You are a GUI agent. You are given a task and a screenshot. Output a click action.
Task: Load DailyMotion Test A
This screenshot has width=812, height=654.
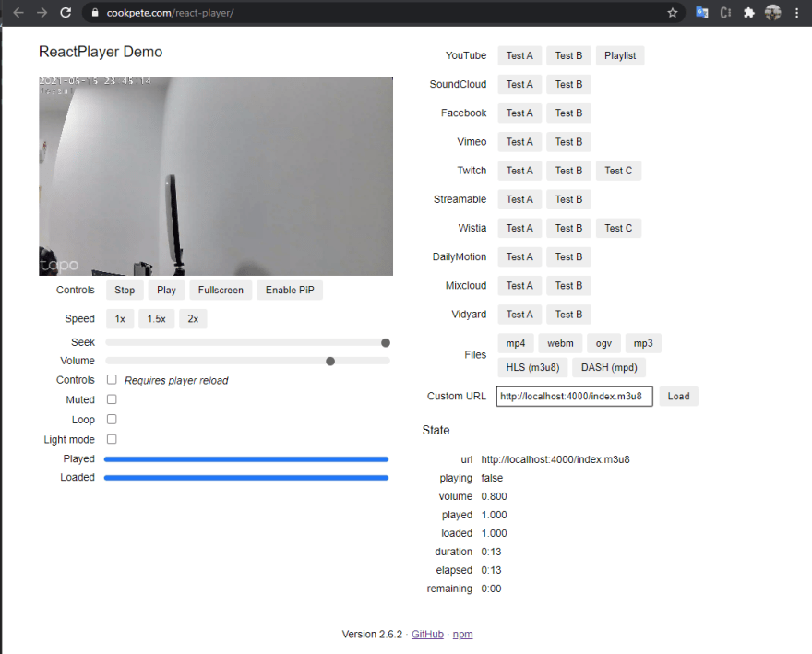pyautogui.click(x=519, y=256)
